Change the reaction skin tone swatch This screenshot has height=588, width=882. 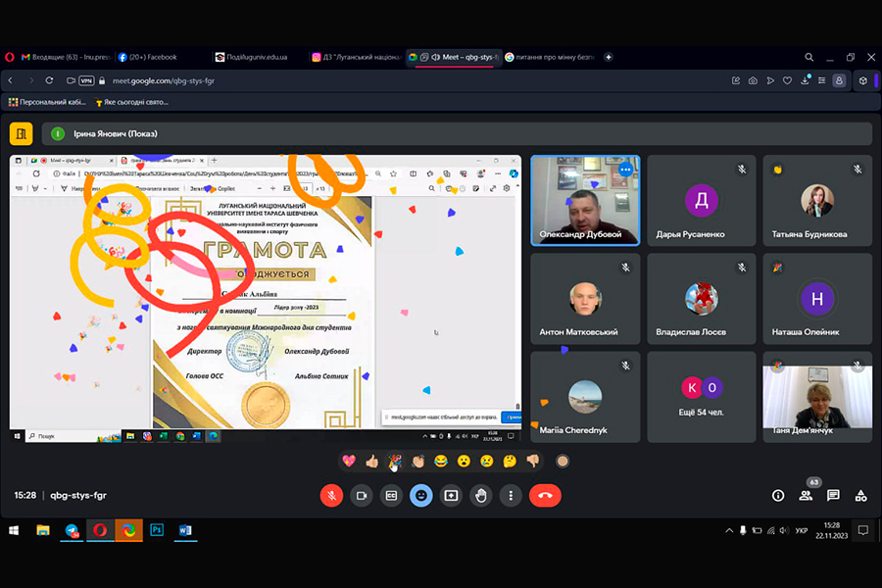coord(563,462)
